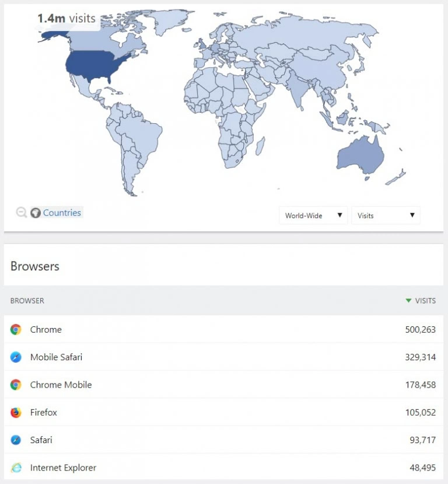The width and height of the screenshot is (448, 484).
Task: Click the Mobile Safari compass icon
Action: click(x=16, y=357)
